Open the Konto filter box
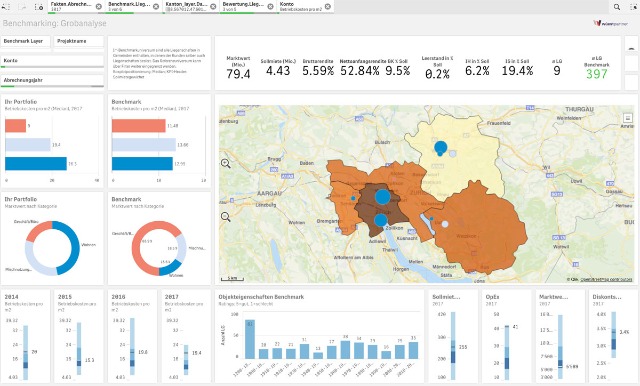The width and height of the screenshot is (640, 386). point(53,61)
